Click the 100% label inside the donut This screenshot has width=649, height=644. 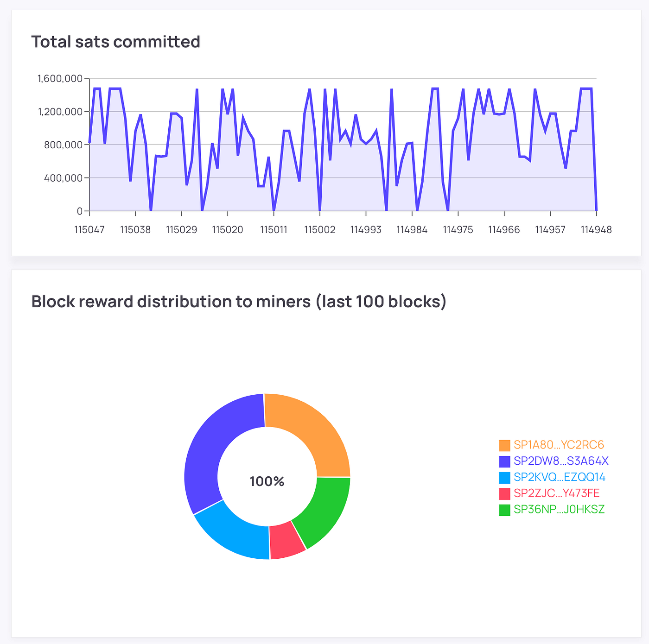point(267,482)
